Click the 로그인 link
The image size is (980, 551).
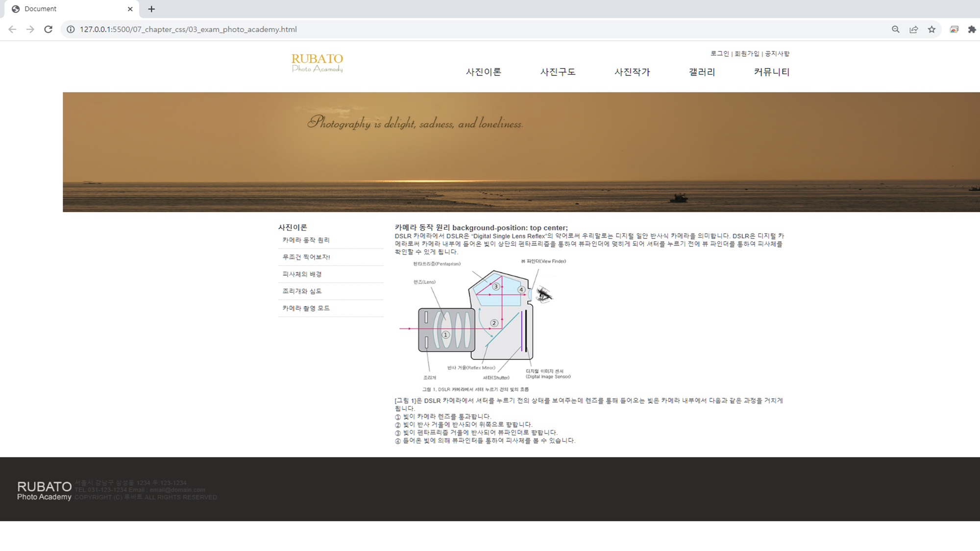click(x=719, y=53)
